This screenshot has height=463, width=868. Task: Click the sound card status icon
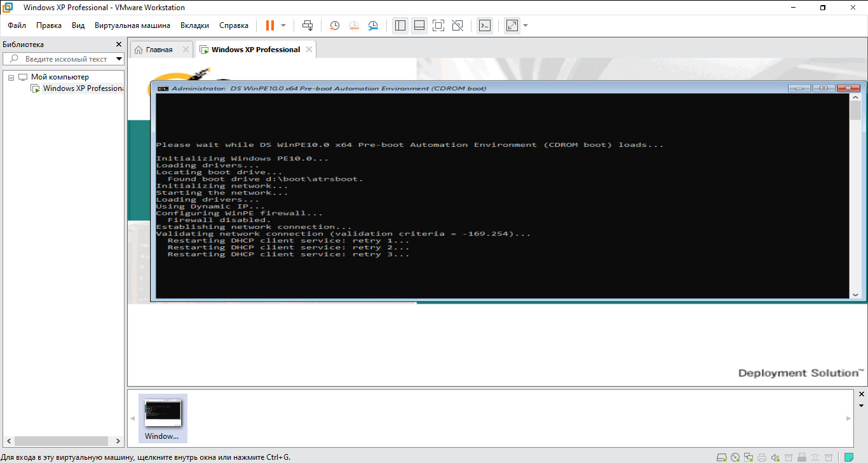pyautogui.click(x=775, y=457)
